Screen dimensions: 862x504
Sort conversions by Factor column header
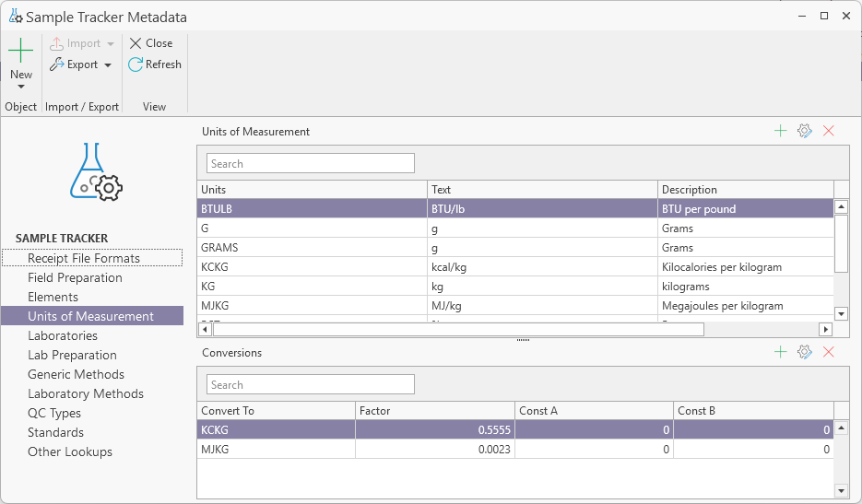(434, 410)
